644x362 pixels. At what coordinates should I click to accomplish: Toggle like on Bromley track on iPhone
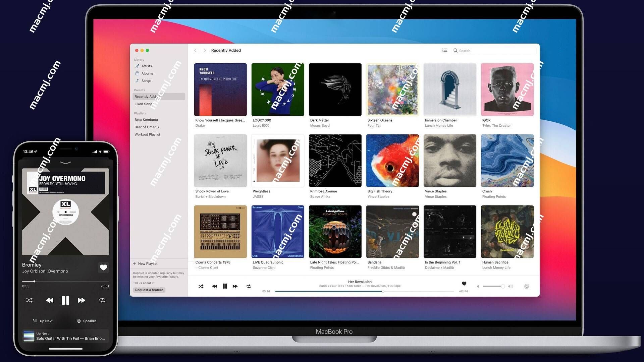[104, 267]
